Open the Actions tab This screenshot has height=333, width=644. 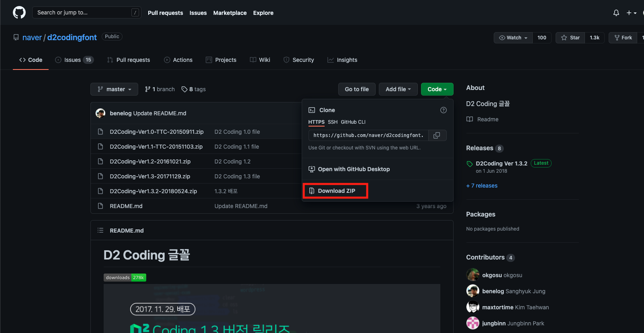tap(178, 60)
